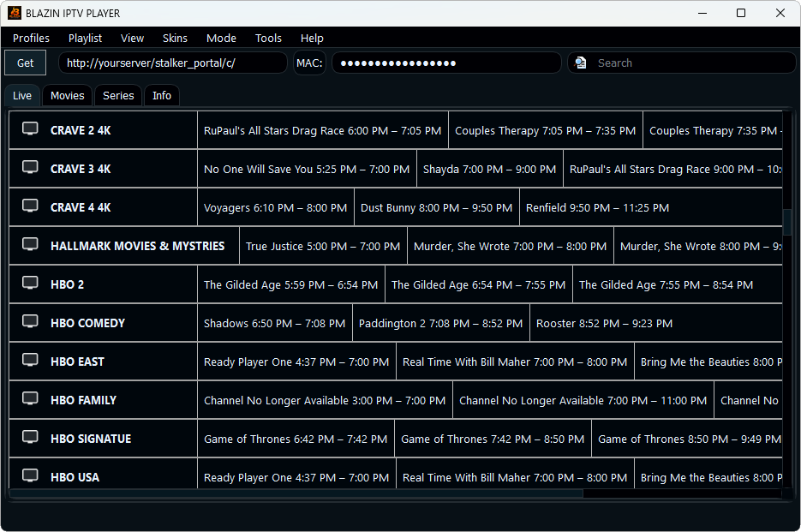801x532 pixels.
Task: Open the Skins menu
Action: [x=176, y=39]
